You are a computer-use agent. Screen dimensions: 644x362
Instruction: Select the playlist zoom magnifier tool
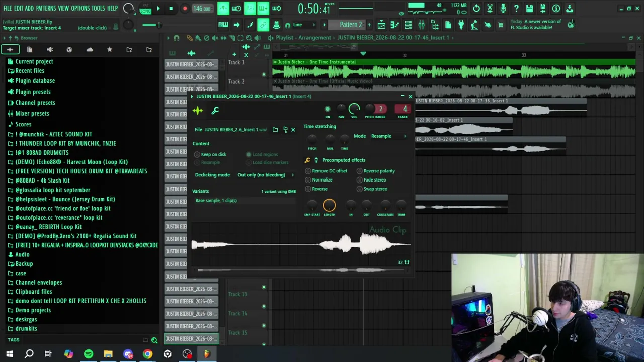pyautogui.click(x=249, y=38)
